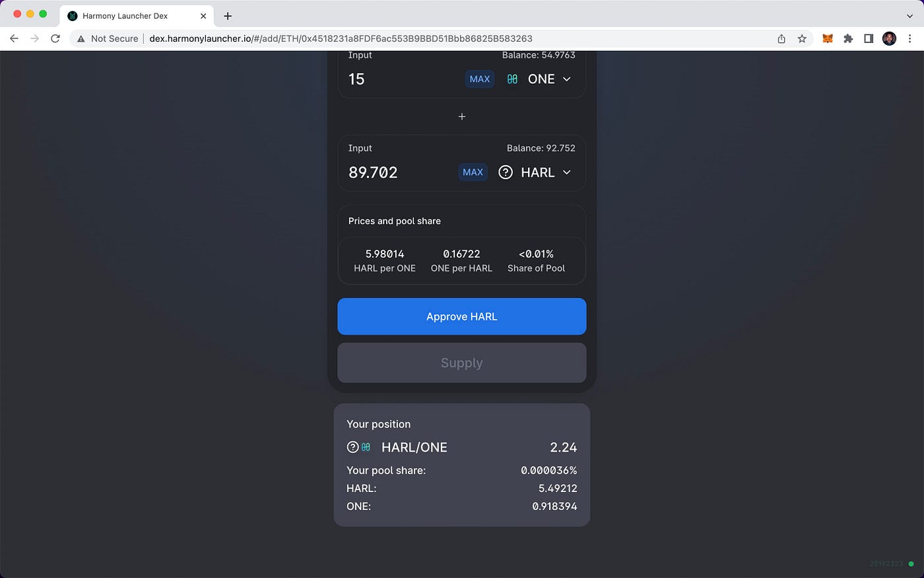The height and width of the screenshot is (578, 924).
Task: Click the disabled Supply button
Action: pos(462,363)
